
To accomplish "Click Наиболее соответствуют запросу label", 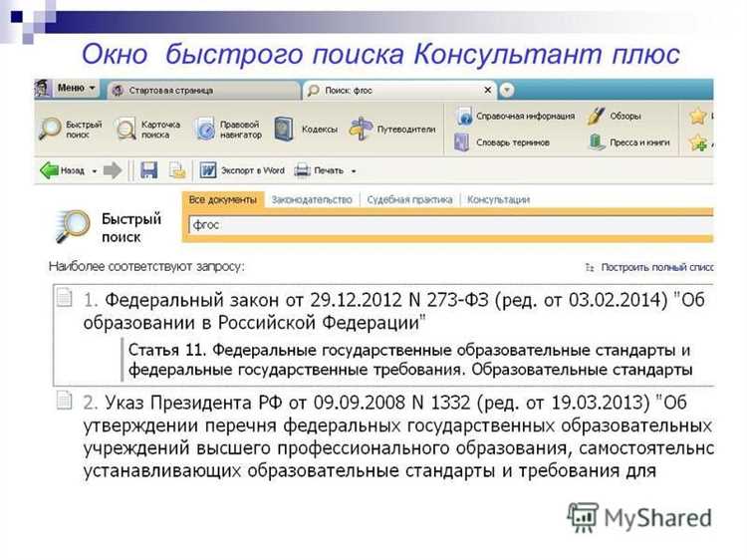I will (x=146, y=266).
